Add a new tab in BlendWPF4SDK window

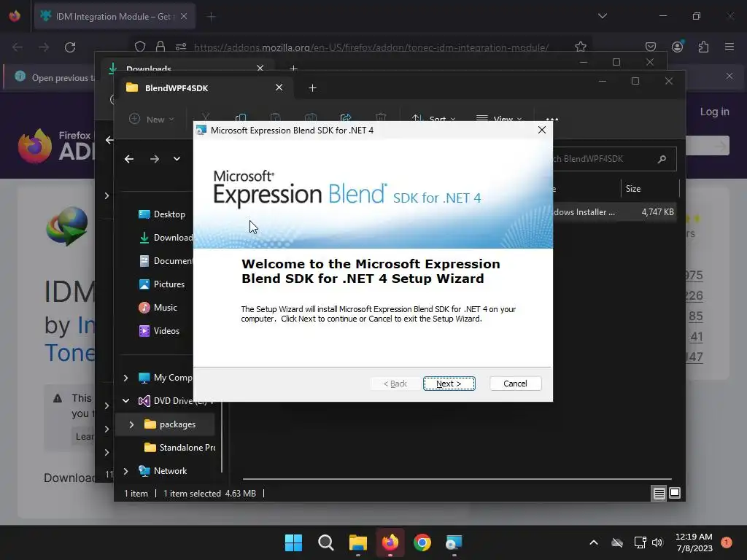pos(312,88)
